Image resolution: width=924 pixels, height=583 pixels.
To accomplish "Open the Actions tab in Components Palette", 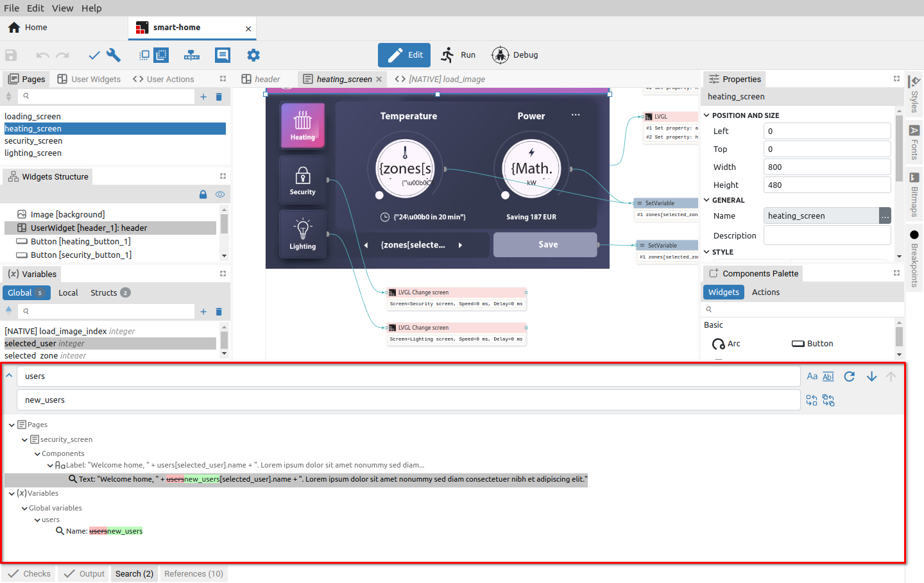I will click(766, 292).
